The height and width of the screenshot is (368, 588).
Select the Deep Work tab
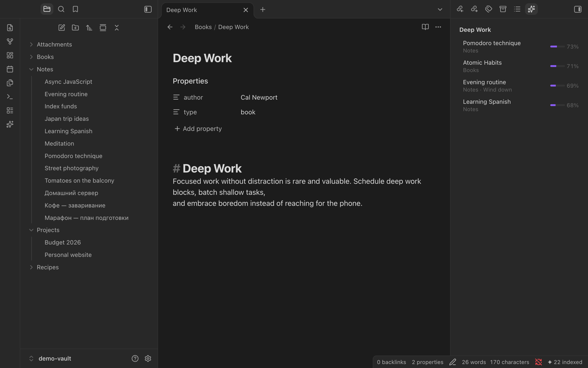point(207,10)
